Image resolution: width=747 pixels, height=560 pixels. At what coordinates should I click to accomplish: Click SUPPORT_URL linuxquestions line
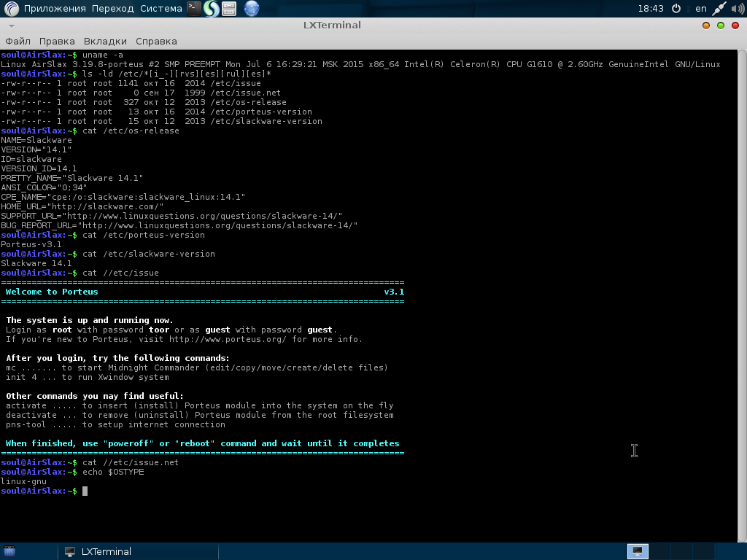171,216
